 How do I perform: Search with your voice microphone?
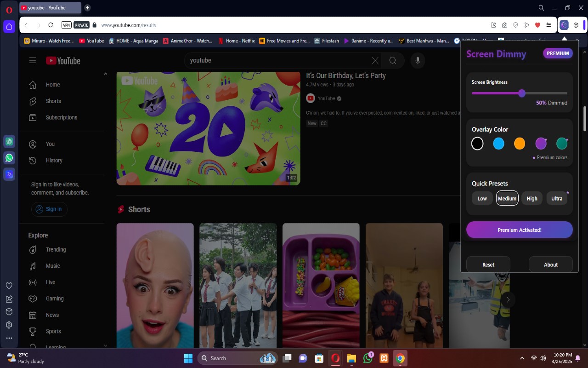click(418, 60)
